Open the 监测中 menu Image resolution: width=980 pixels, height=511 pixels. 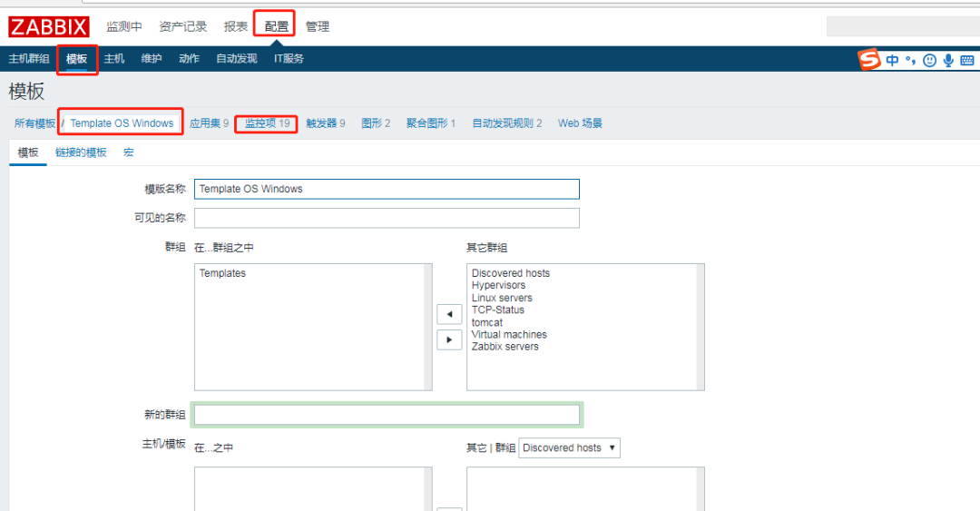point(123,26)
